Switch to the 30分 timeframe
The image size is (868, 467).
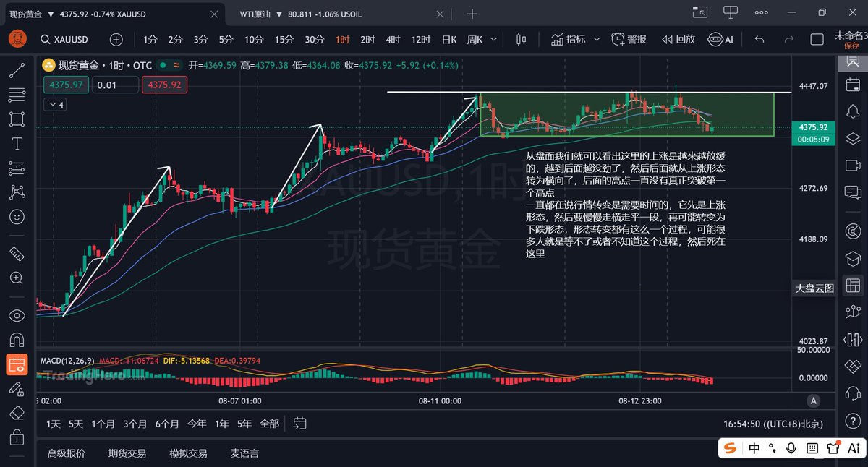314,40
